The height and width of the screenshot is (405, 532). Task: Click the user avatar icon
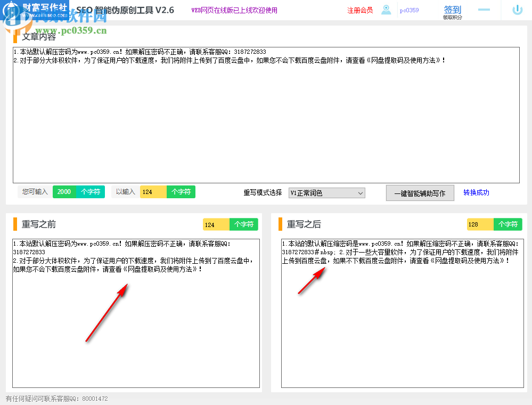coord(386,10)
